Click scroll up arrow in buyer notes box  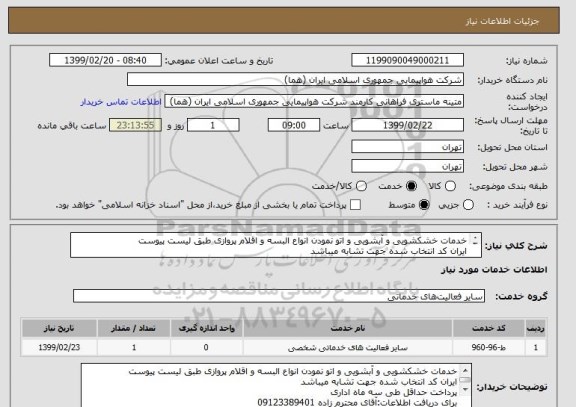point(465,370)
